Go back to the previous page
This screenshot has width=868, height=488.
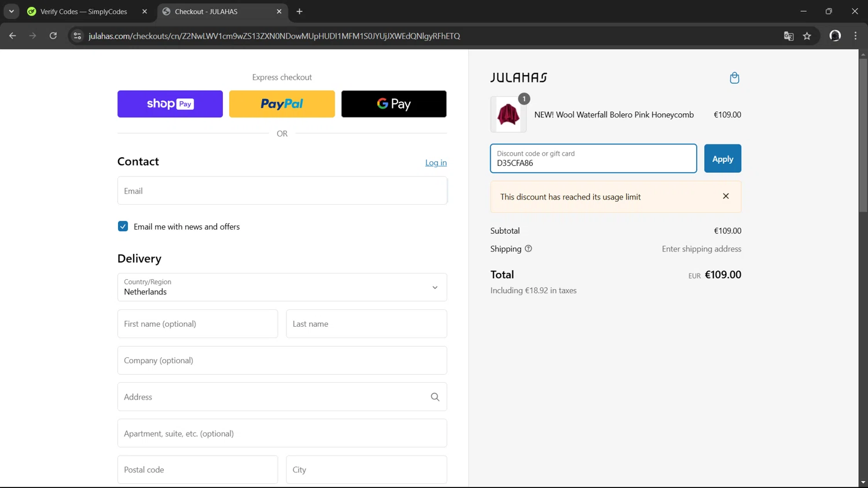[x=13, y=36]
